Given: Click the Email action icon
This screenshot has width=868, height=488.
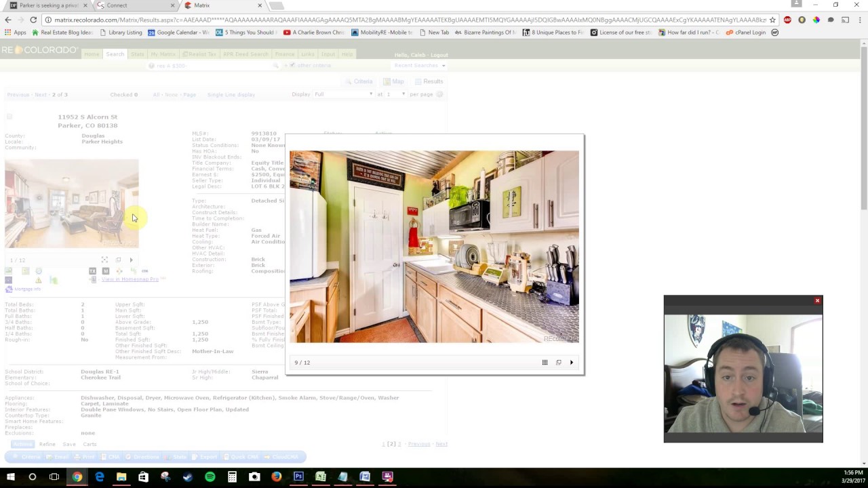Looking at the screenshot, I should point(57,457).
